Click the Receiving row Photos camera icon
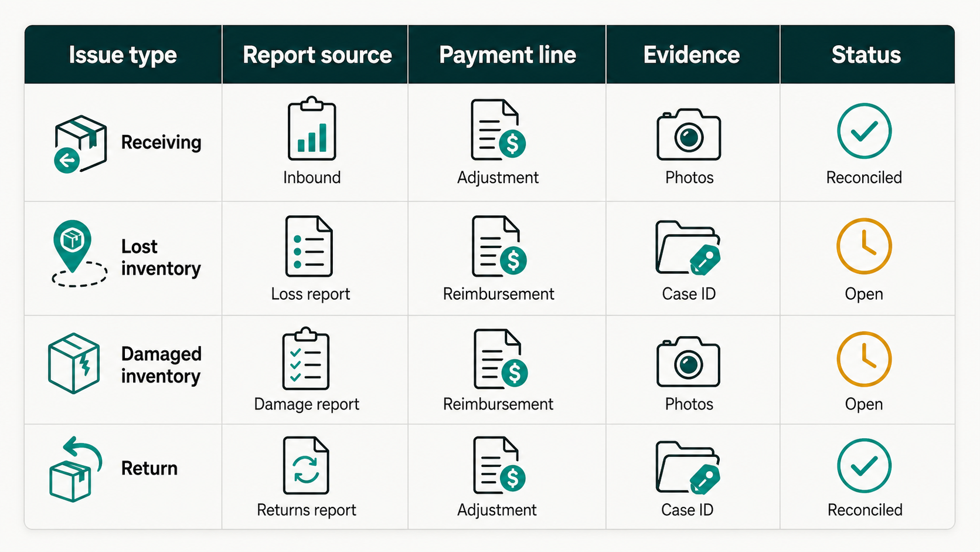 pyautogui.click(x=689, y=134)
